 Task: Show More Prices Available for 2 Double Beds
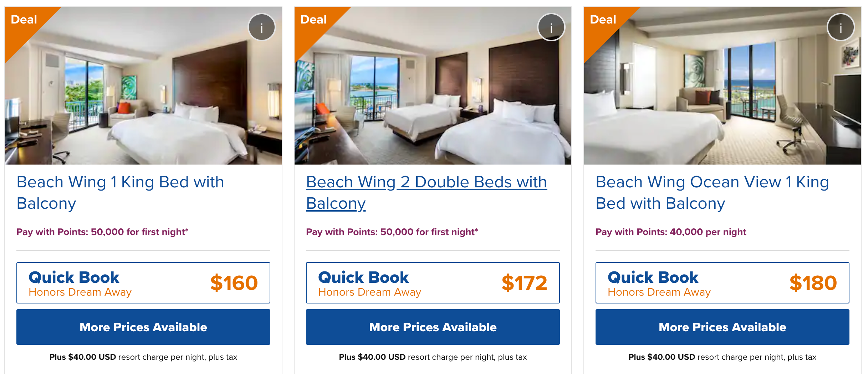[x=433, y=327]
